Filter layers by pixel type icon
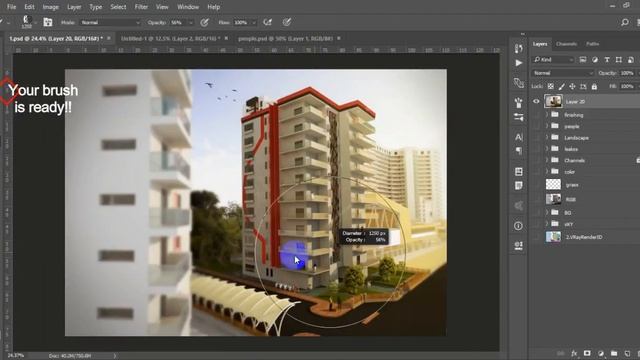 tap(583, 60)
